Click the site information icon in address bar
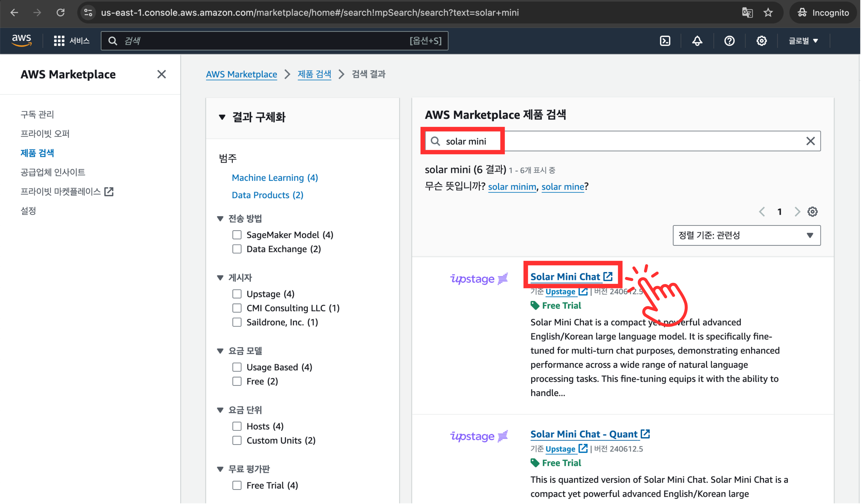This screenshot has height=504, width=861. (x=88, y=13)
